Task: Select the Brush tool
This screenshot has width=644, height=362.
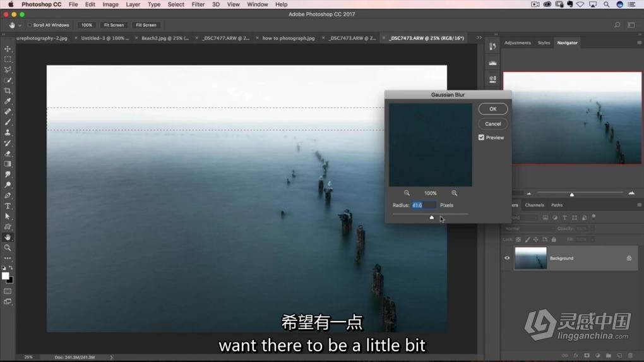Action: pos(8,122)
